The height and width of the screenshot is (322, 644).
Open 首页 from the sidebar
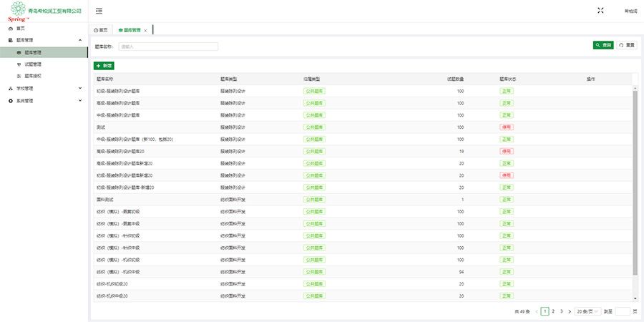[x=20, y=28]
